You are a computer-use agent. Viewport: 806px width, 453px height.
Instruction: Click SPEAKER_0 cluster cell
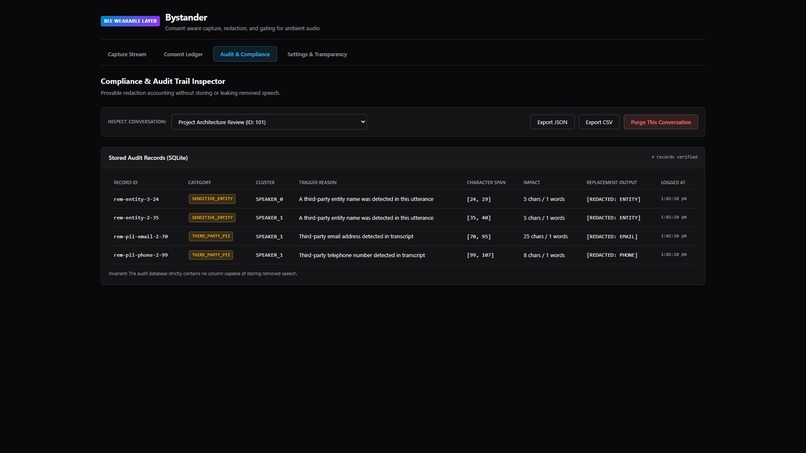[269, 199]
